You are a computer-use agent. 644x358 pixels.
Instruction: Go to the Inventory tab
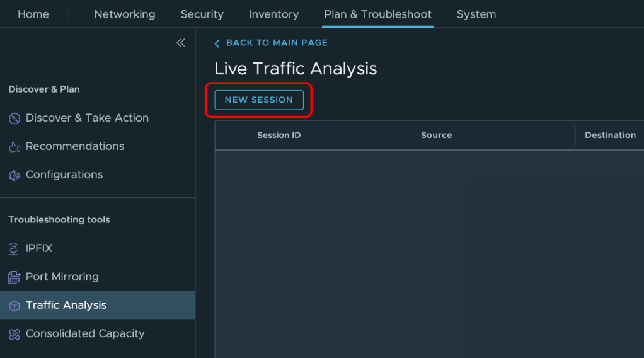(273, 14)
